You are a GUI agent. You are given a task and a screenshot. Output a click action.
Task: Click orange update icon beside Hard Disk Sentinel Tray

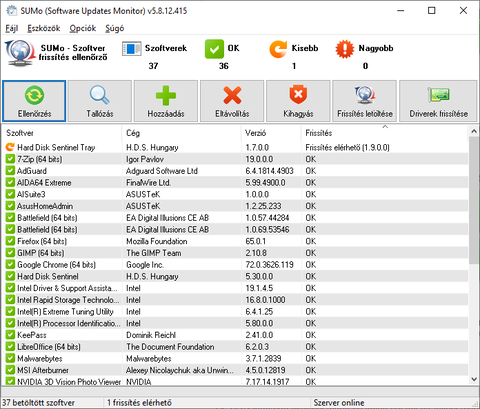coord(10,147)
